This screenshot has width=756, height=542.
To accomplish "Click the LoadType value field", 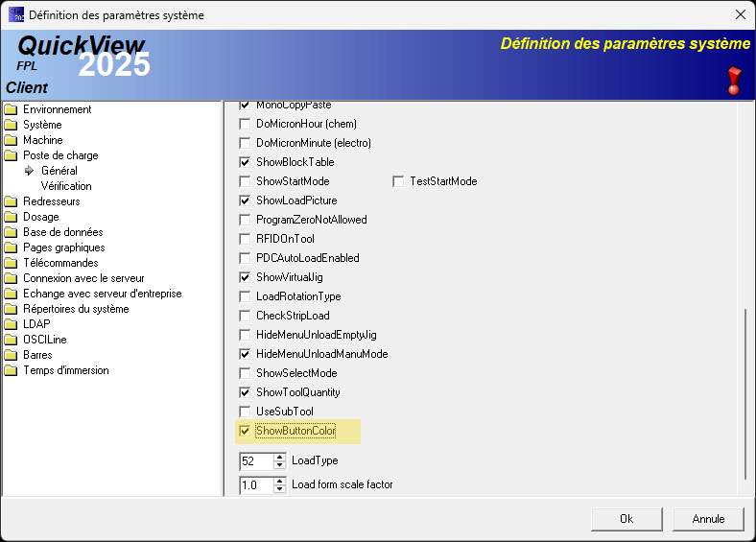I will pyautogui.click(x=256, y=461).
